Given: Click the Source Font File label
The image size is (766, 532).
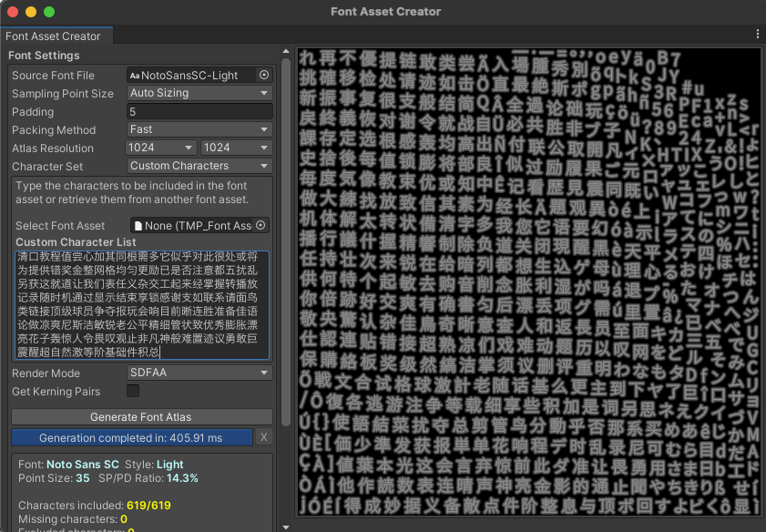Looking at the screenshot, I should tap(53, 76).
